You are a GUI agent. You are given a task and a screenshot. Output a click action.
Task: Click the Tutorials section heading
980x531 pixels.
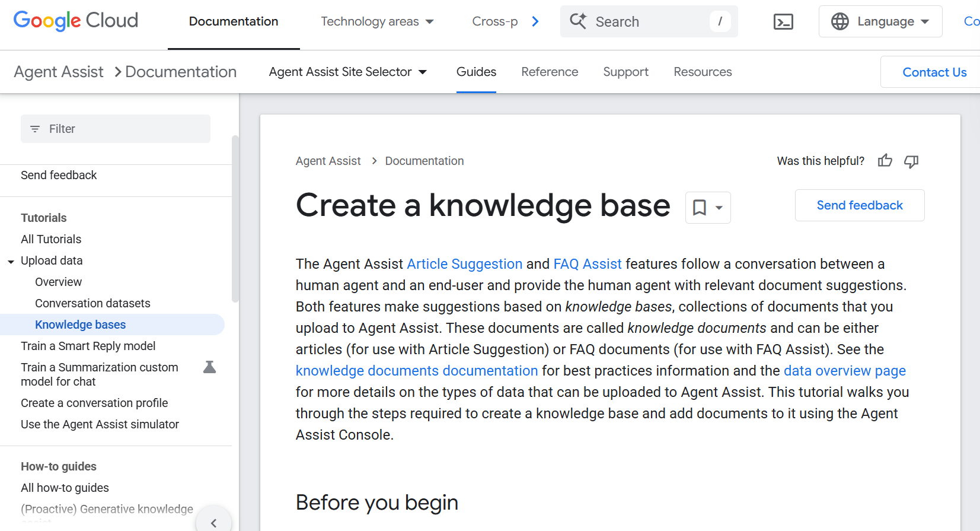[x=44, y=218]
